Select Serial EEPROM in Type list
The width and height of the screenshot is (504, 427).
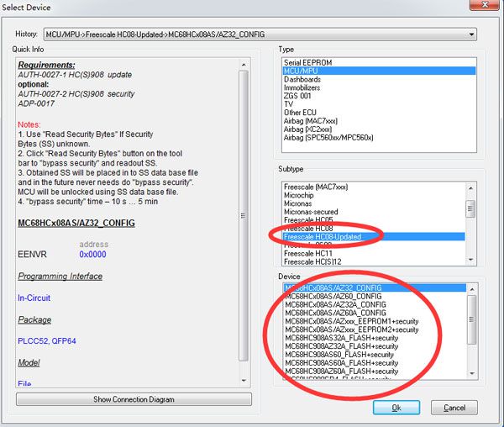click(x=379, y=62)
